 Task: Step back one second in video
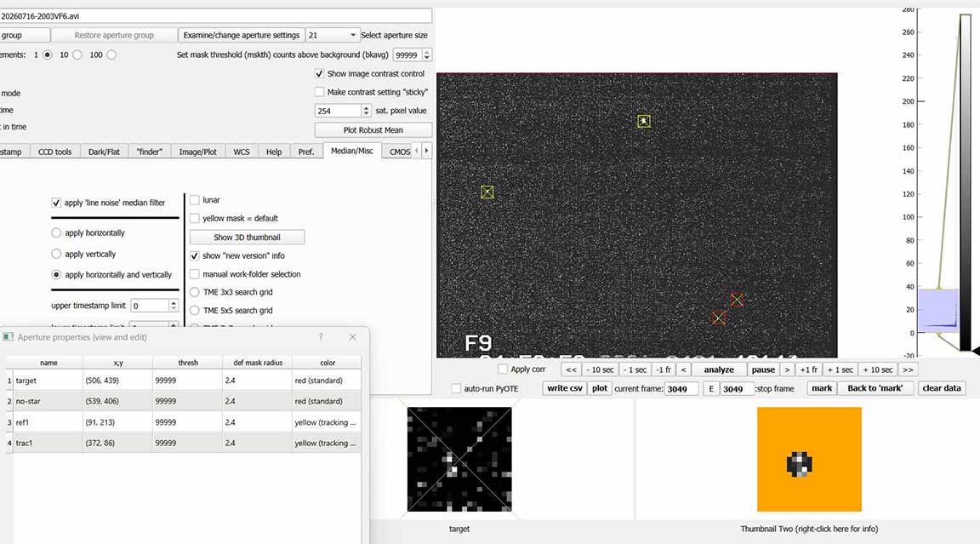click(635, 369)
